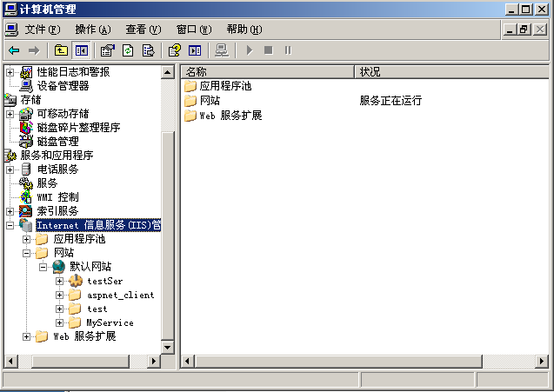The width and height of the screenshot is (554, 392).
Task: Expand the 电话服务 node
Action: point(10,169)
